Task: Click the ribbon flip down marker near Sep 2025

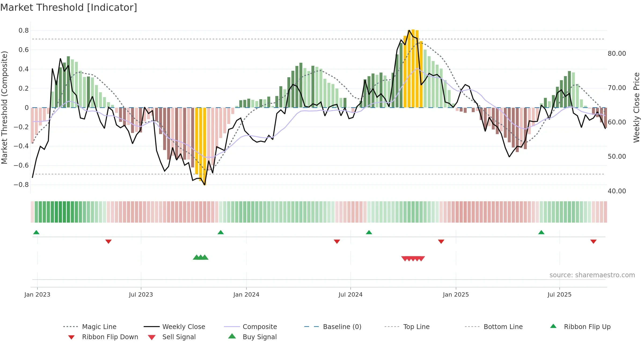Action: tap(594, 242)
